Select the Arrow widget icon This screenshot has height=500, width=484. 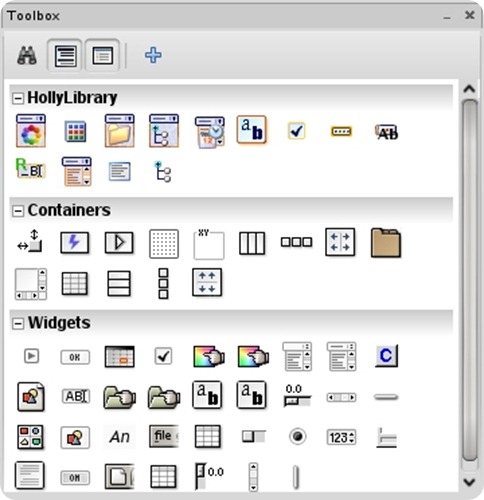coord(31,356)
